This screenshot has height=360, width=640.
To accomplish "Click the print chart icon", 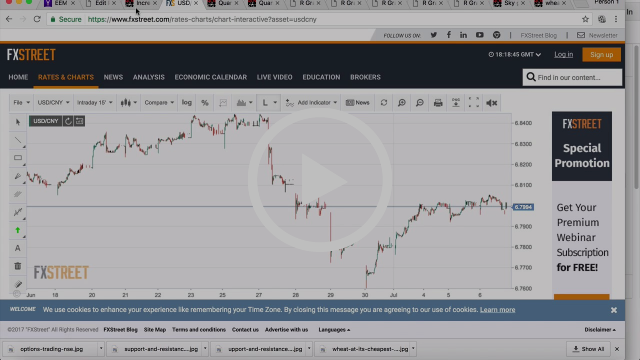I will (438, 103).
